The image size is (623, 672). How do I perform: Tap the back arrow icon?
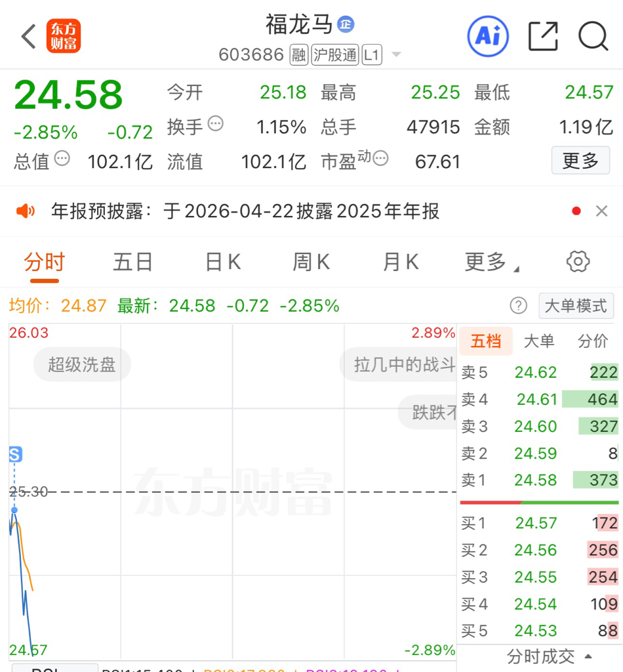(29, 37)
